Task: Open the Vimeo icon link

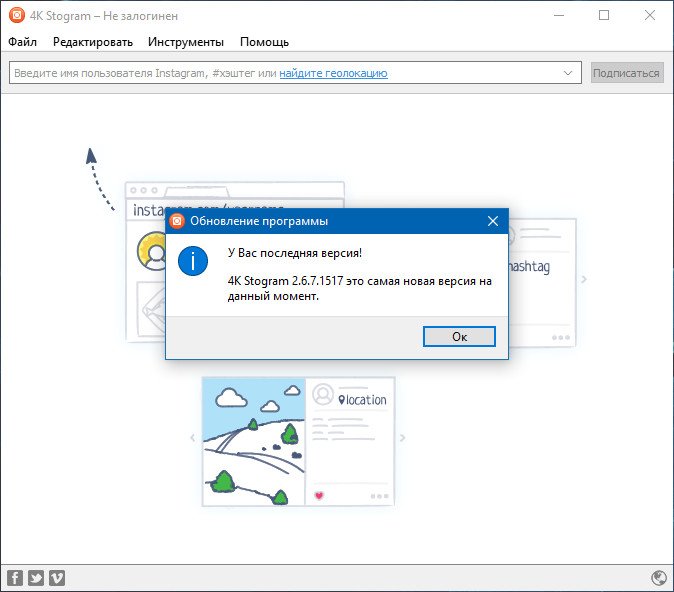Action: pyautogui.click(x=57, y=578)
